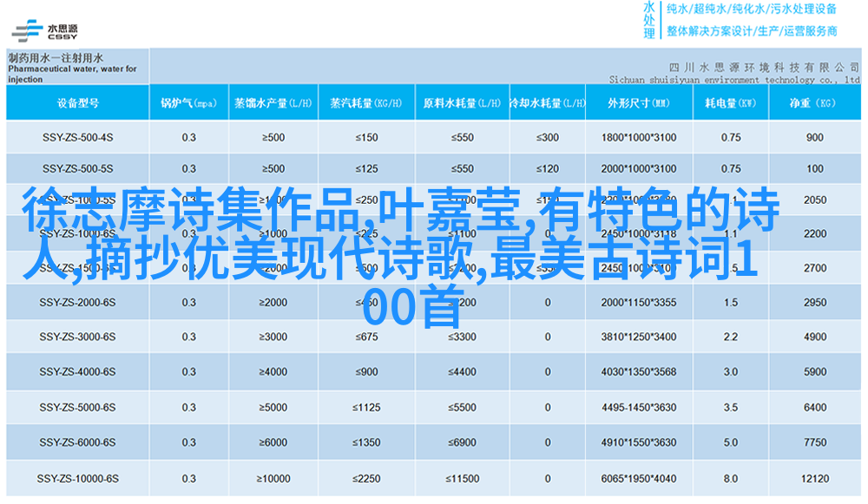Click dimension value 2000*1000*3100

click(x=639, y=169)
